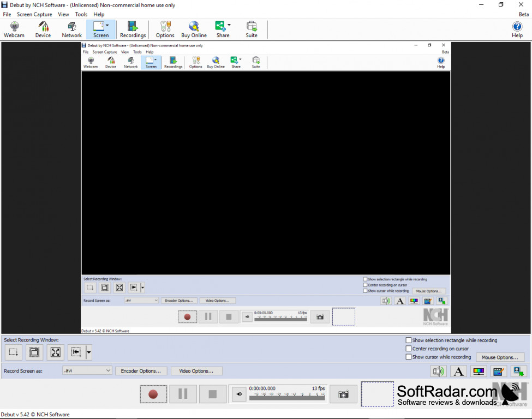Open the File menu
Screen dimensions: 532x419
pos(7,14)
